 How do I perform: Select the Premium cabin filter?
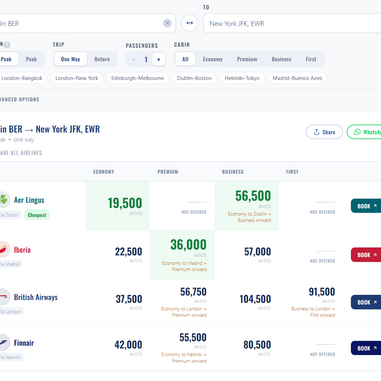tap(247, 59)
